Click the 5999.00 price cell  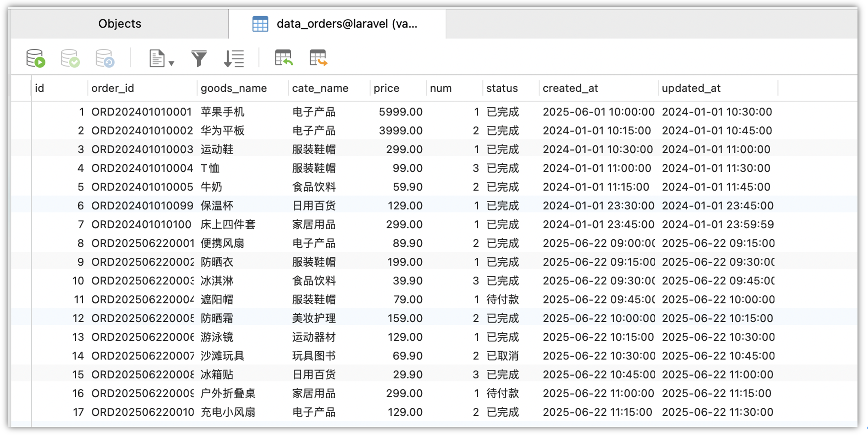pos(400,112)
